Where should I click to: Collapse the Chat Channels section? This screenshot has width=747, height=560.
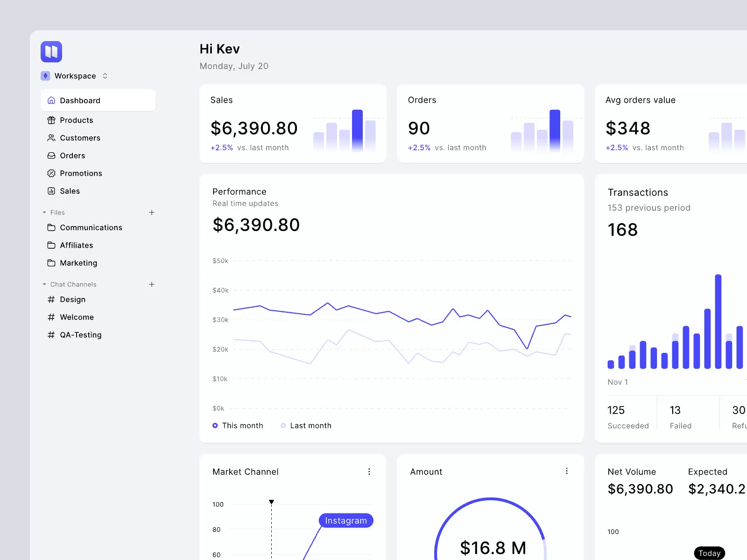click(44, 285)
